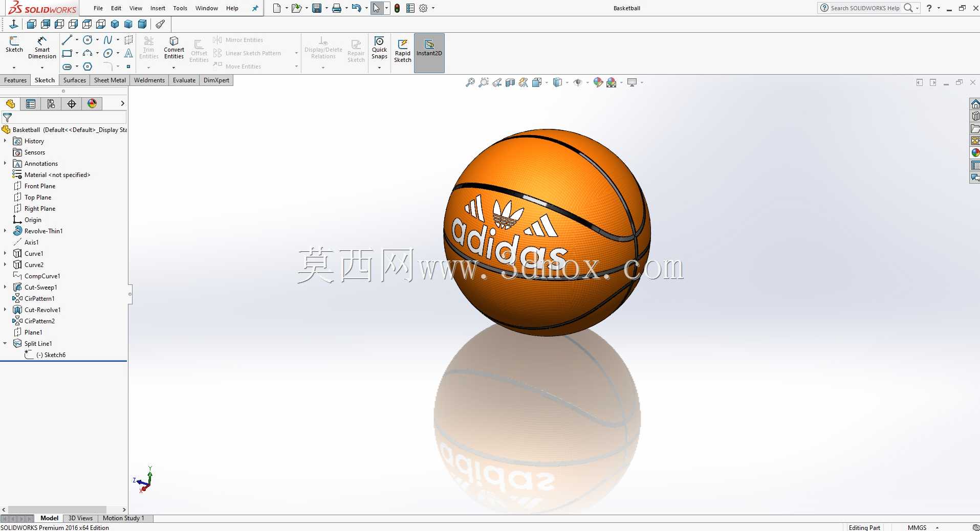The image size is (980, 531).
Task: Switch to the Features tab
Action: point(15,80)
